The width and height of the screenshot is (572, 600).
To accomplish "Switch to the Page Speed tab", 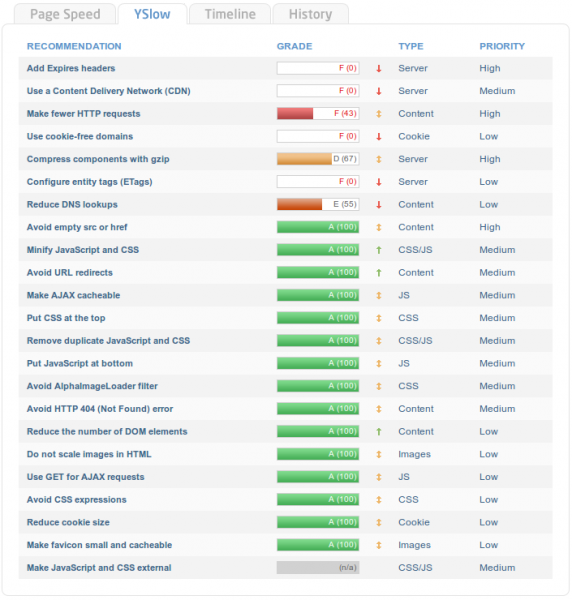I will tap(65, 14).
